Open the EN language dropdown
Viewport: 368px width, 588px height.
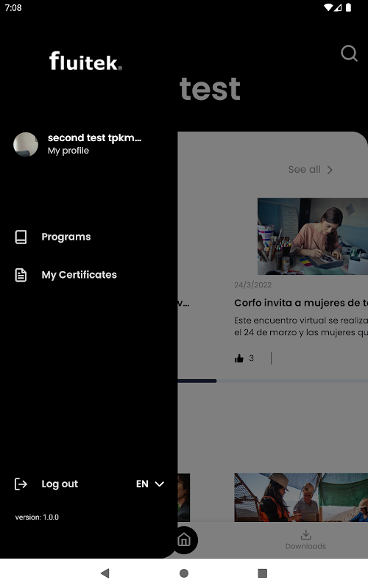(150, 484)
